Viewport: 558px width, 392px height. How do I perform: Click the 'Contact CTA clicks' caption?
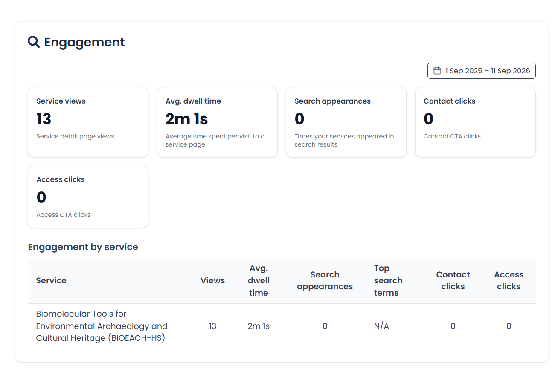452,136
